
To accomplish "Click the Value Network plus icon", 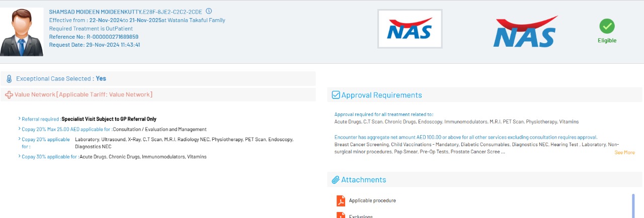I will (x=9, y=94).
